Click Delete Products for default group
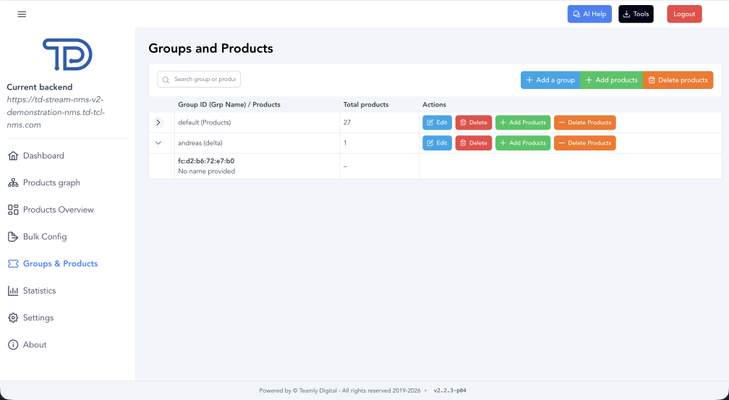 pyautogui.click(x=585, y=123)
